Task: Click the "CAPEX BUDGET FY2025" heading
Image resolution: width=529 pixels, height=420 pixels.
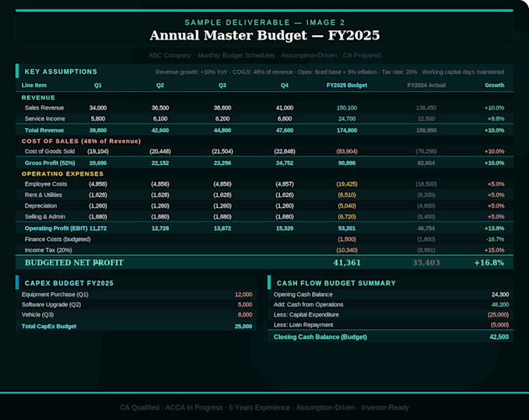Action: [x=69, y=283]
